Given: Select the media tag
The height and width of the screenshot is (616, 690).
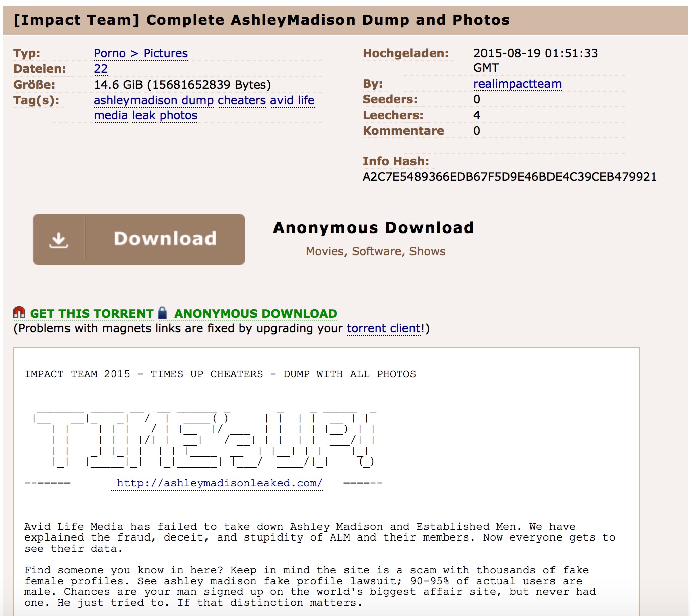Looking at the screenshot, I should coord(111,115).
